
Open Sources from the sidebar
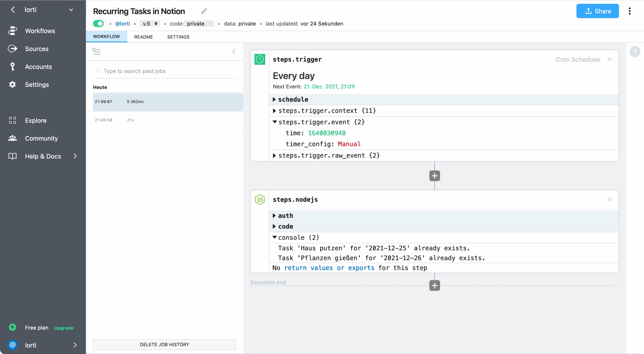click(37, 49)
